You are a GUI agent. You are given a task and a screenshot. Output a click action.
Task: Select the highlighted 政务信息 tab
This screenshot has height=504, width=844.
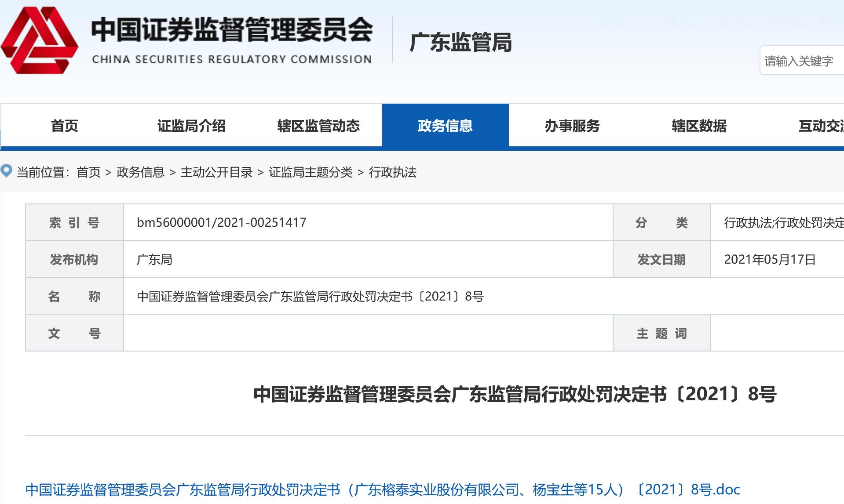click(x=446, y=125)
